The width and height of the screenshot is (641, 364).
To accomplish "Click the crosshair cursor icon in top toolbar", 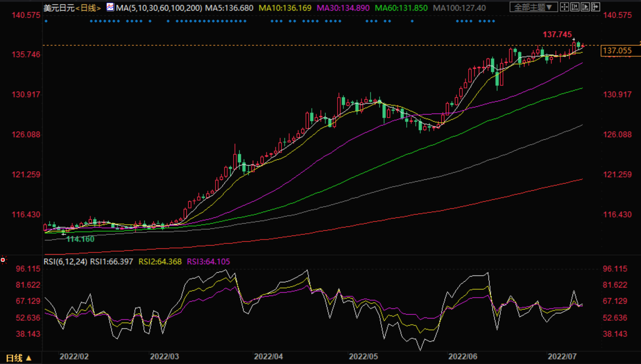I will [x=564, y=7].
